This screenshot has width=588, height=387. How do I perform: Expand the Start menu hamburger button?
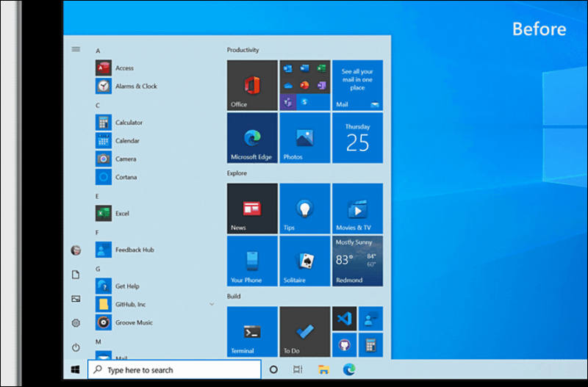click(x=76, y=49)
